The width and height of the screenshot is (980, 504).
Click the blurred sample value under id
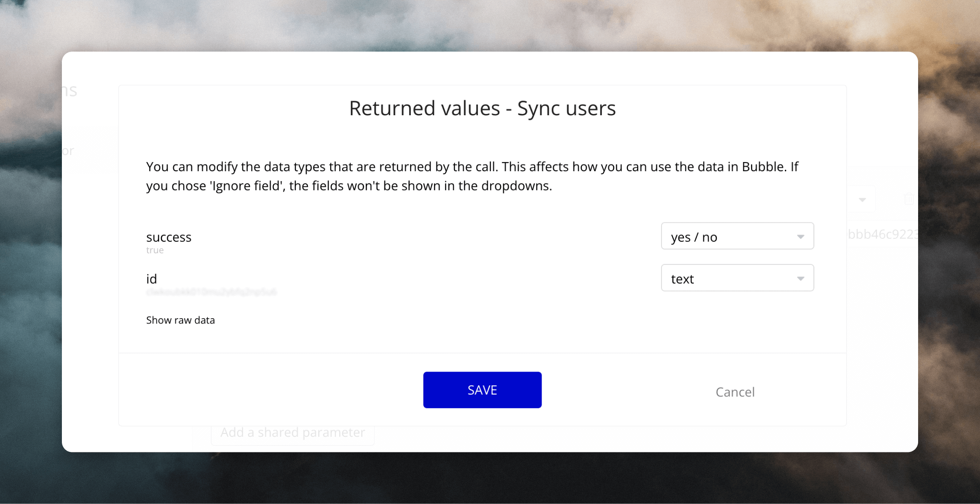point(211,292)
